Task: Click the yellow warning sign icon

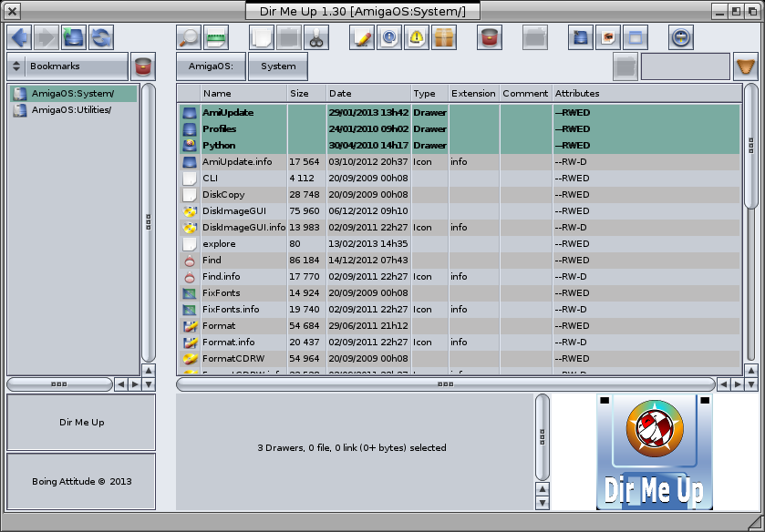Action: pos(417,37)
